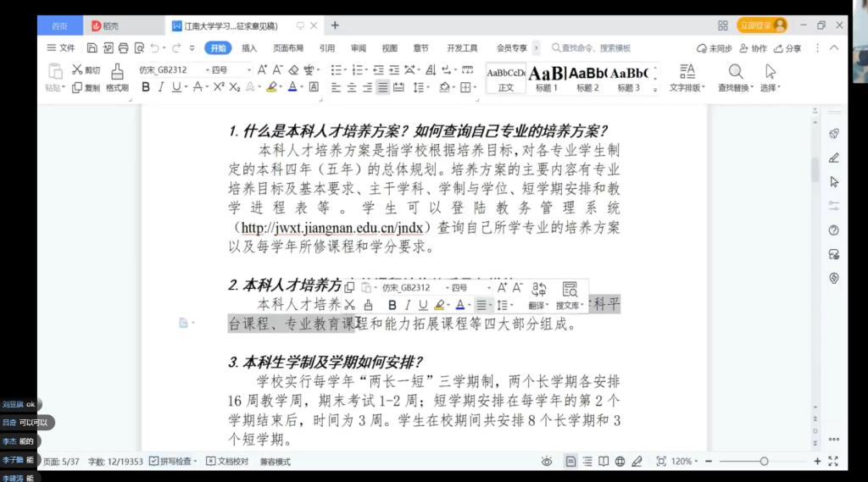The width and height of the screenshot is (868, 482).
Task: Click the superscript X² icon
Action: [219, 87]
